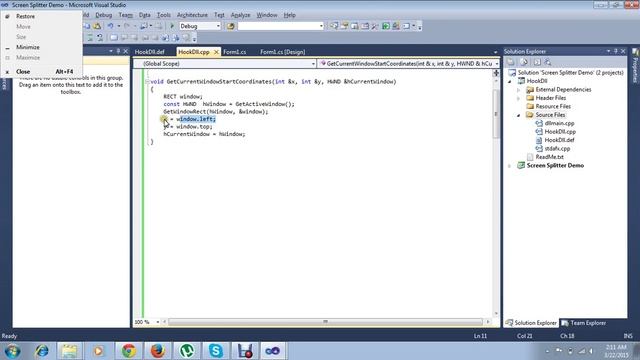Screen dimensions: 640x360
Task: Click the Start Page green icon
Action: [386, 26]
